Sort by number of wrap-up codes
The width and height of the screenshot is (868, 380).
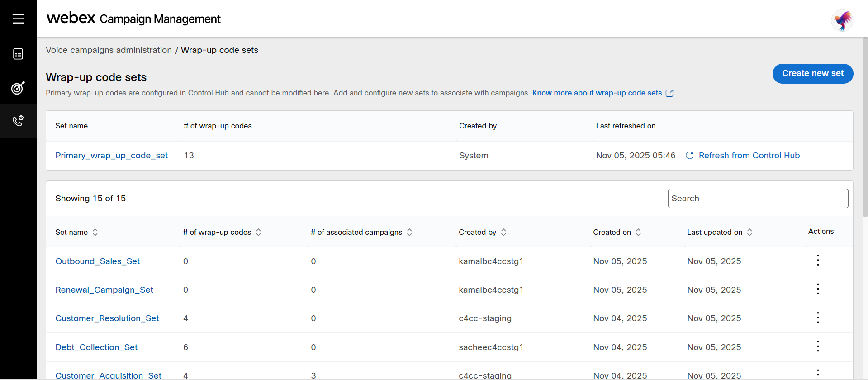click(x=258, y=232)
